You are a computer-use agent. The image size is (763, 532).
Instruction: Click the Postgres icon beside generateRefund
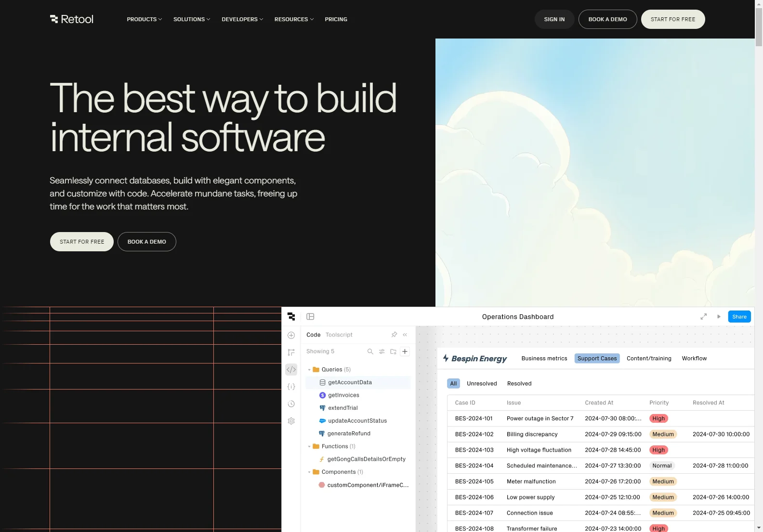coord(322,433)
